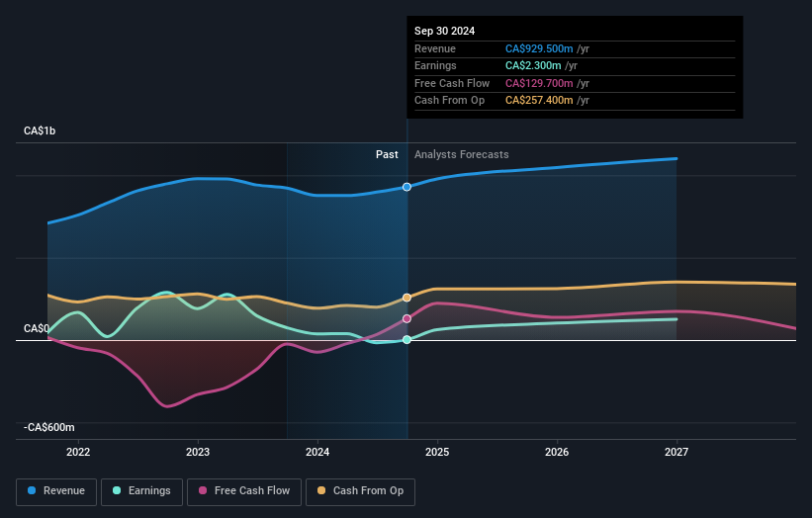Click the Analysts Forecasts label
Image resolution: width=812 pixels, height=518 pixels.
462,155
